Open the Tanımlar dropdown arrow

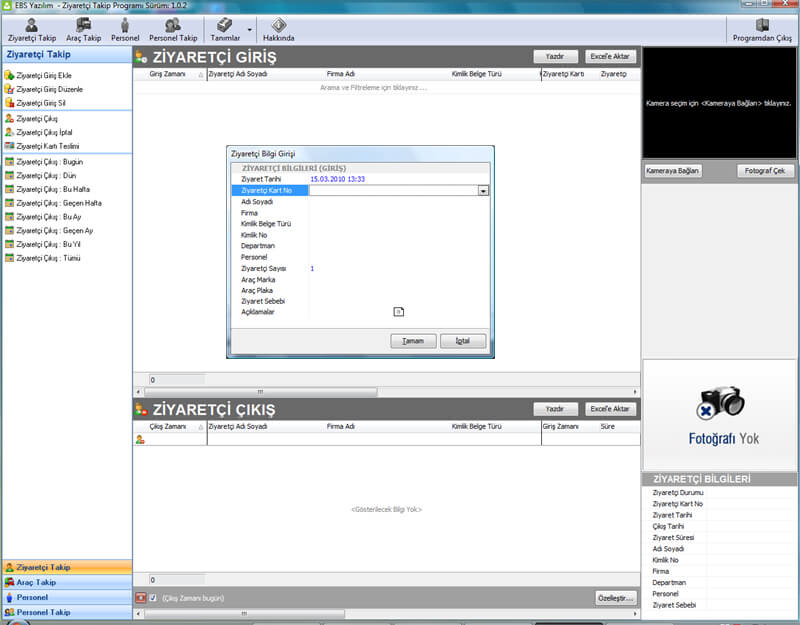pyautogui.click(x=248, y=37)
